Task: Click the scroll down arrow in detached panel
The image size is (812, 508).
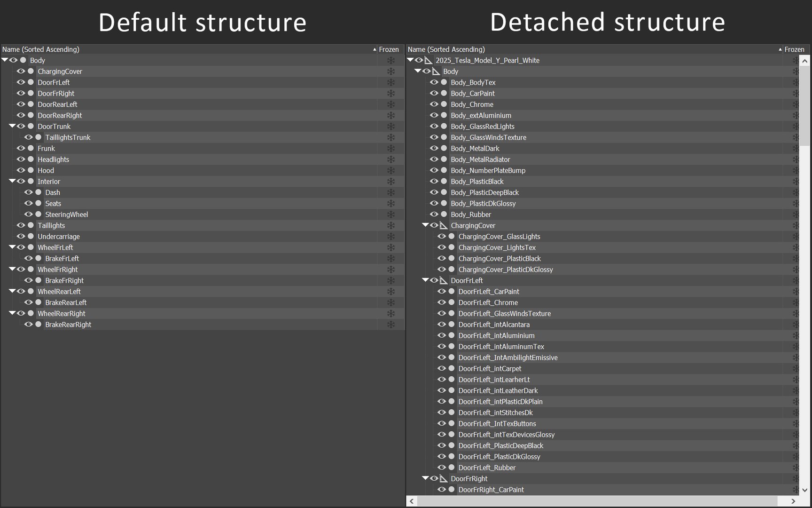Action: coord(804,490)
